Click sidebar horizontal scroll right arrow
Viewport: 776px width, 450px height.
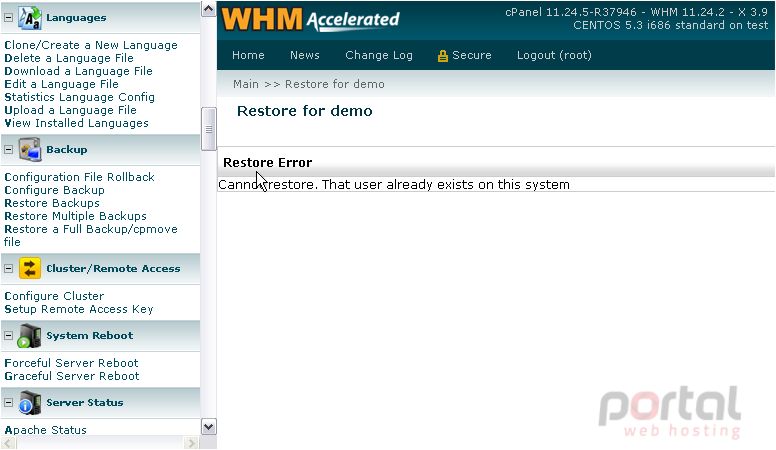(x=191, y=443)
